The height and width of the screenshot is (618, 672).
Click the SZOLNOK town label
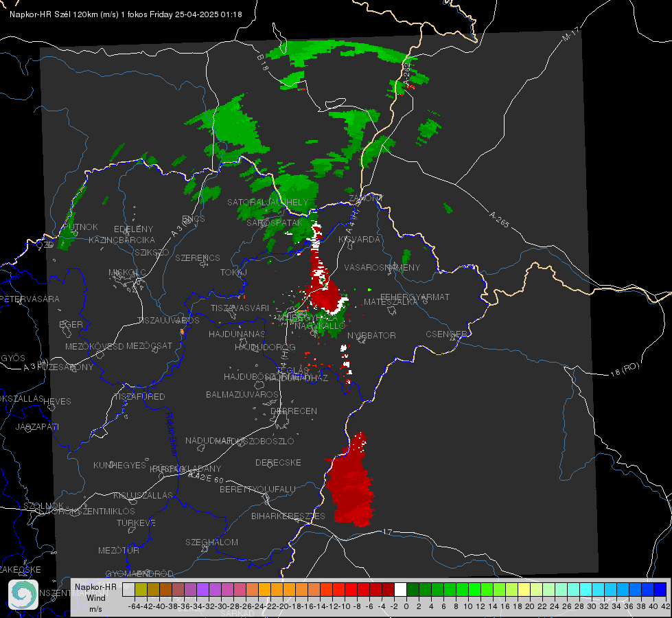click(x=44, y=505)
